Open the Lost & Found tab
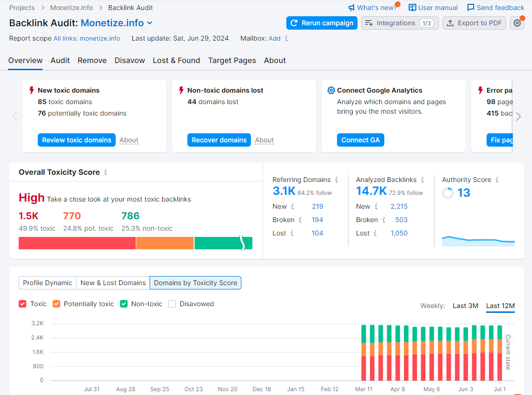This screenshot has width=532, height=395. [x=176, y=60]
